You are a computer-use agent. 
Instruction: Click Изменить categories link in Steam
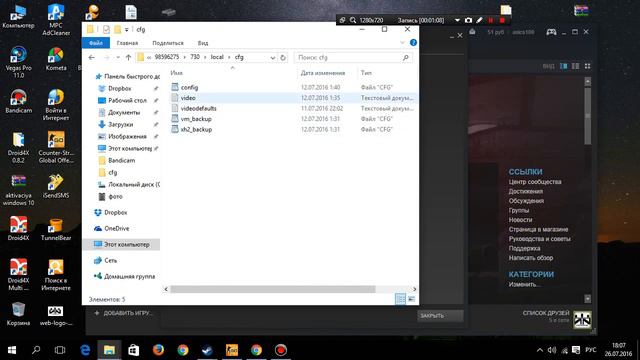tap(524, 284)
